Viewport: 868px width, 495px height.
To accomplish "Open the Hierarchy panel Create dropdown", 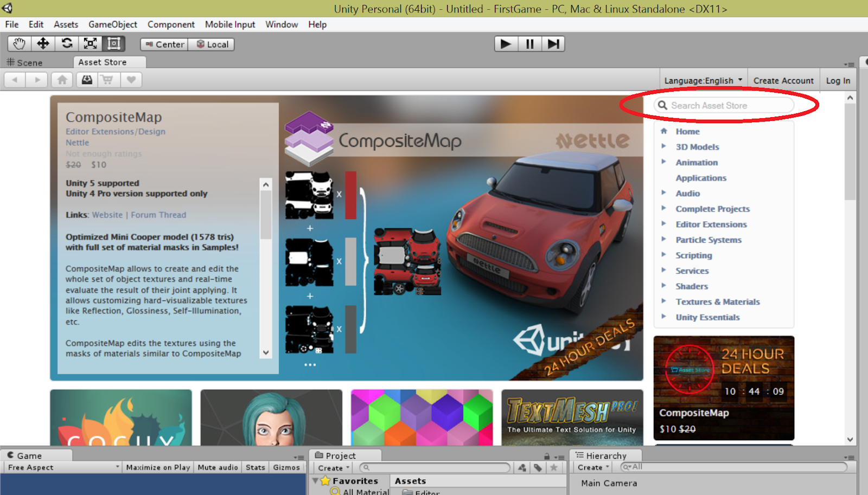I will pos(593,467).
